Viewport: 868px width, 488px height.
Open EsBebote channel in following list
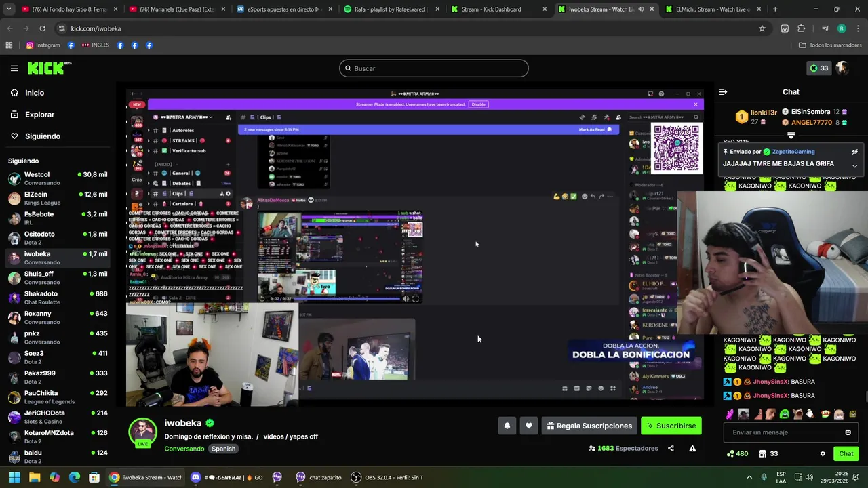coord(58,218)
